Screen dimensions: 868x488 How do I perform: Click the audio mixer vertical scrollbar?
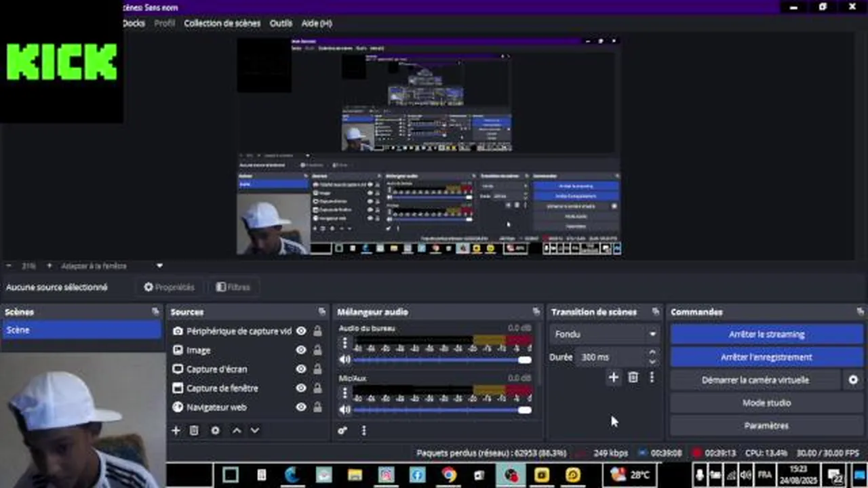point(540,352)
